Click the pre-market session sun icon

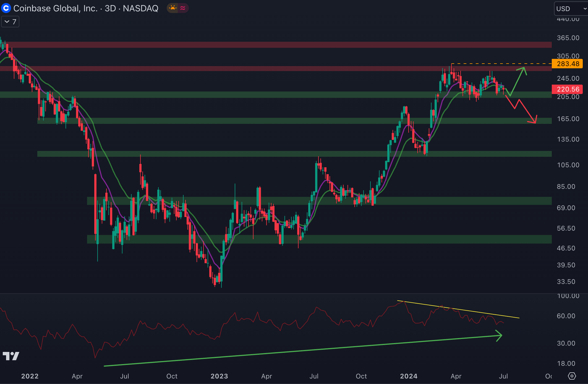click(173, 8)
